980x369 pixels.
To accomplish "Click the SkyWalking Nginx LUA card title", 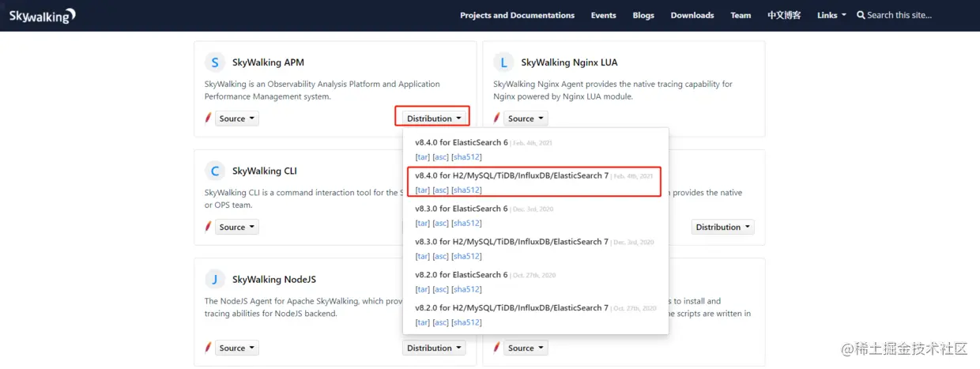I will (569, 62).
